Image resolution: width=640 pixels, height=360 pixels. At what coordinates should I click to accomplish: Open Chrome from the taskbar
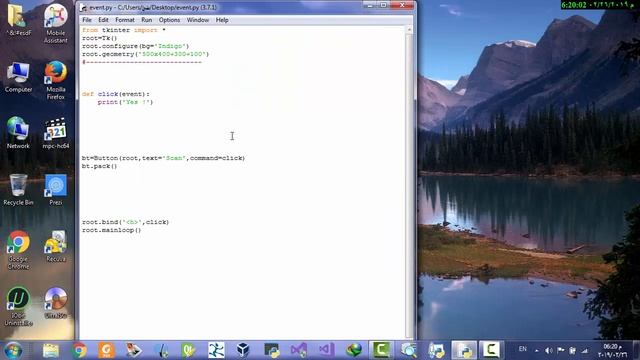79,350
